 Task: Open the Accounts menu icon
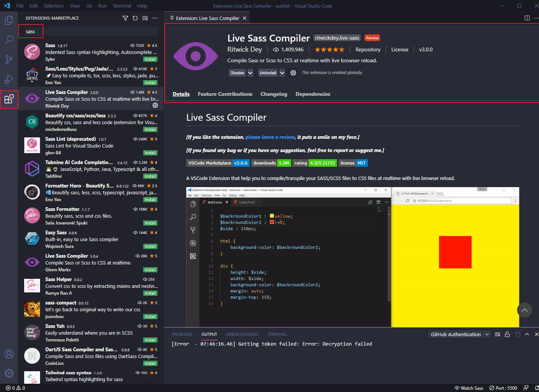[9, 354]
